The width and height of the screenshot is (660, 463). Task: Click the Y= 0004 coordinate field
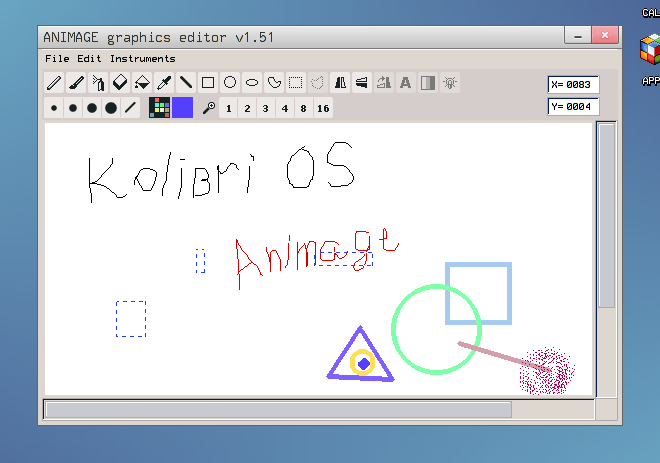pyautogui.click(x=573, y=106)
